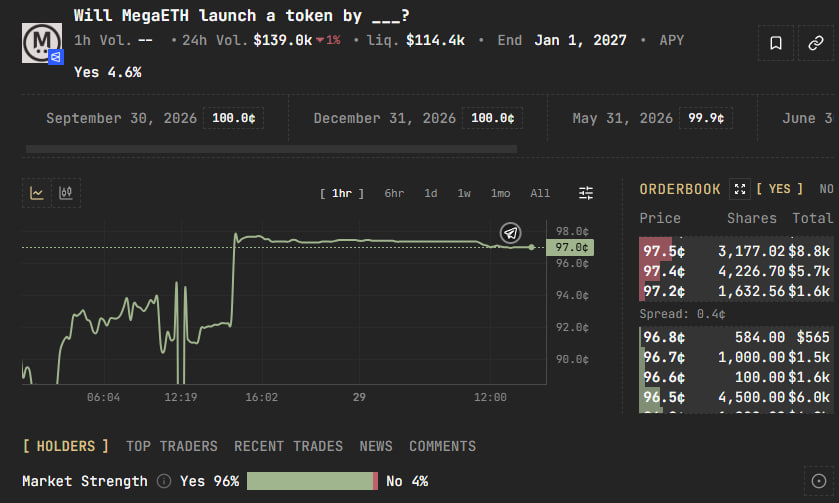Show the YES side orderbook
The width and height of the screenshot is (839, 503).
point(780,189)
